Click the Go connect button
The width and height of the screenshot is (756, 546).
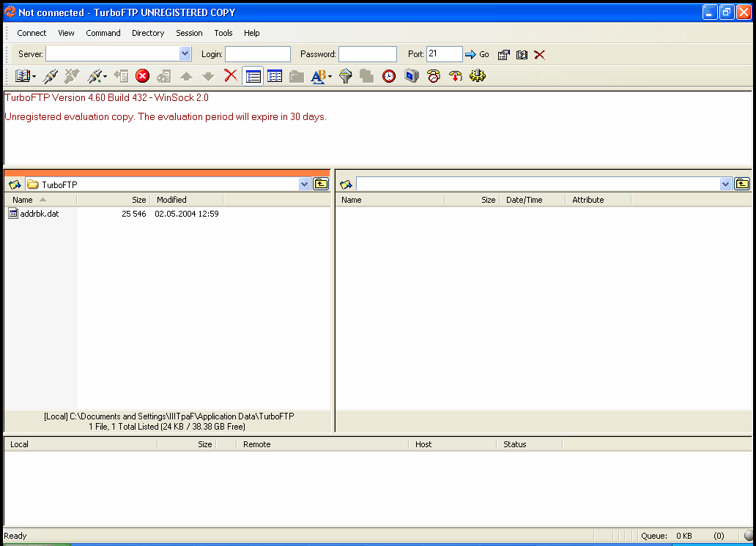click(x=478, y=54)
